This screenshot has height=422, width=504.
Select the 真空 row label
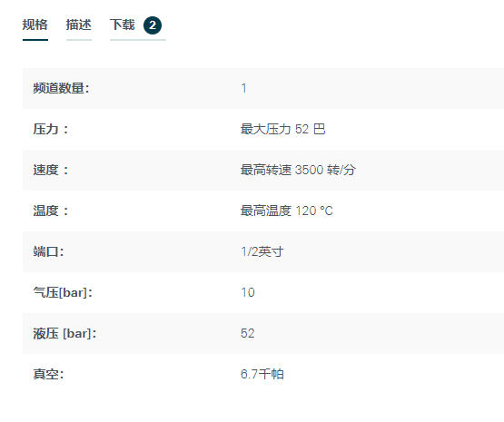click(48, 374)
